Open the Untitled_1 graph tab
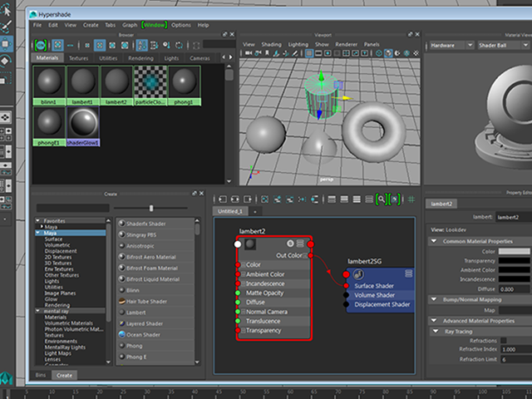This screenshot has width=532, height=399. point(230,211)
